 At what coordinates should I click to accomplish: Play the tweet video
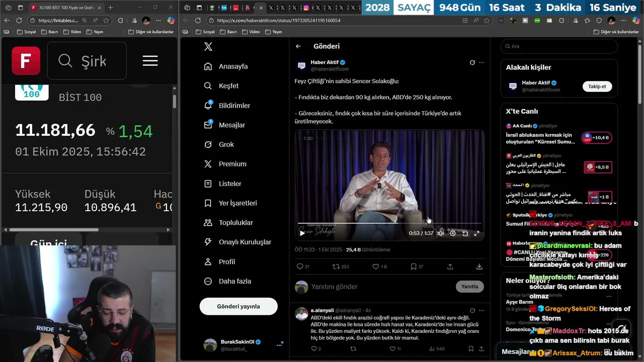[302, 233]
